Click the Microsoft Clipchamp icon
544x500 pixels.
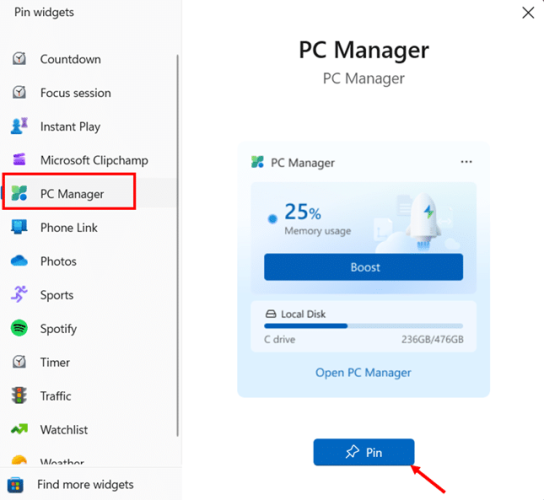point(19,160)
